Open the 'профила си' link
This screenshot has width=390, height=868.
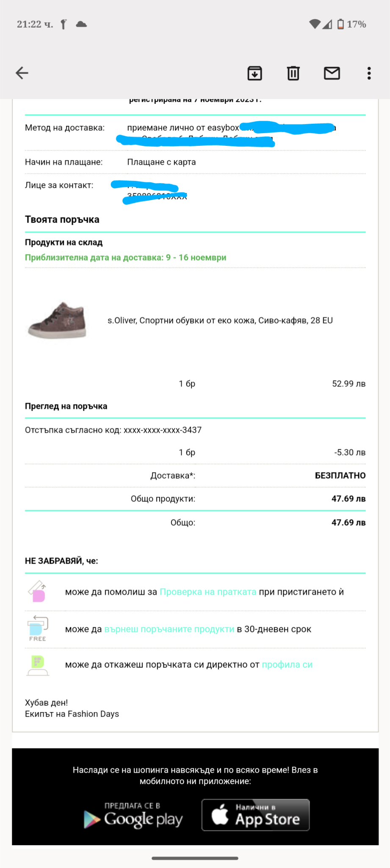point(287,665)
